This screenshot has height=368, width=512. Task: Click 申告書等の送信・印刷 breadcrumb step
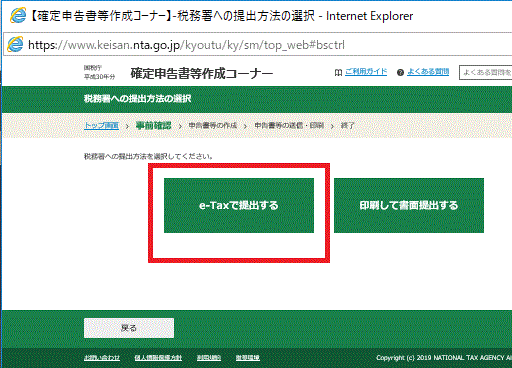click(x=289, y=125)
